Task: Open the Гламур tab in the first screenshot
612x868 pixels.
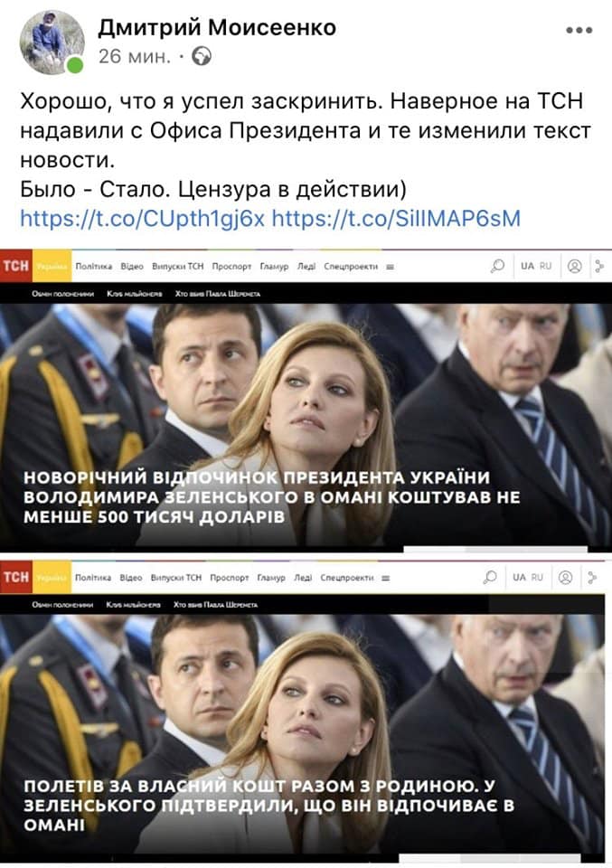Action: 274,266
